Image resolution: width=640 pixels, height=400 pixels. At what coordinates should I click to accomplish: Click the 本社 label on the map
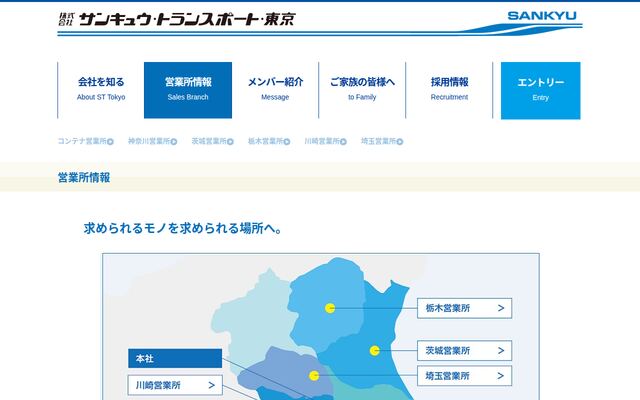pos(175,358)
